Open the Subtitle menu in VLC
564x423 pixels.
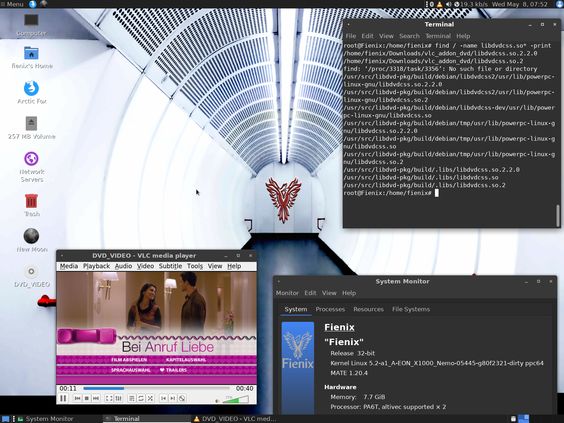(170, 266)
